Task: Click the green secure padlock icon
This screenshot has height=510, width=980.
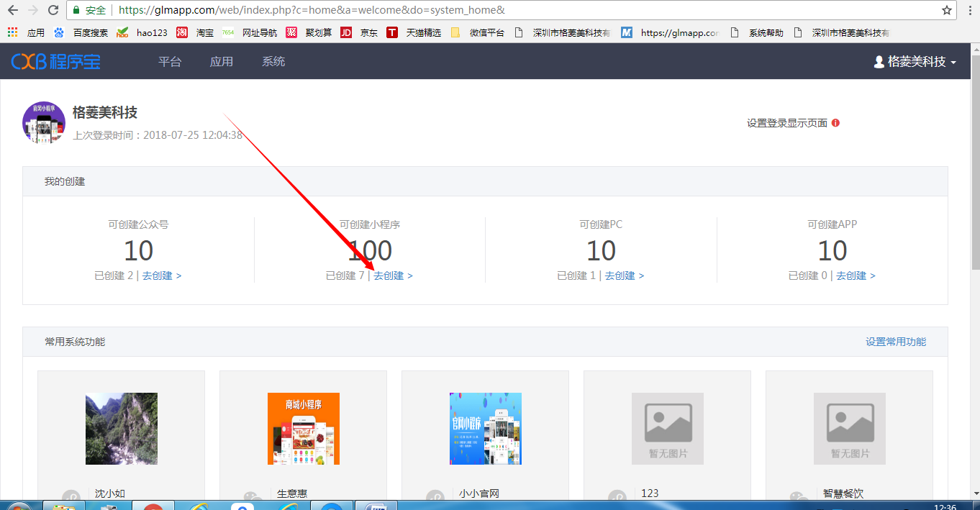Action: coord(76,10)
